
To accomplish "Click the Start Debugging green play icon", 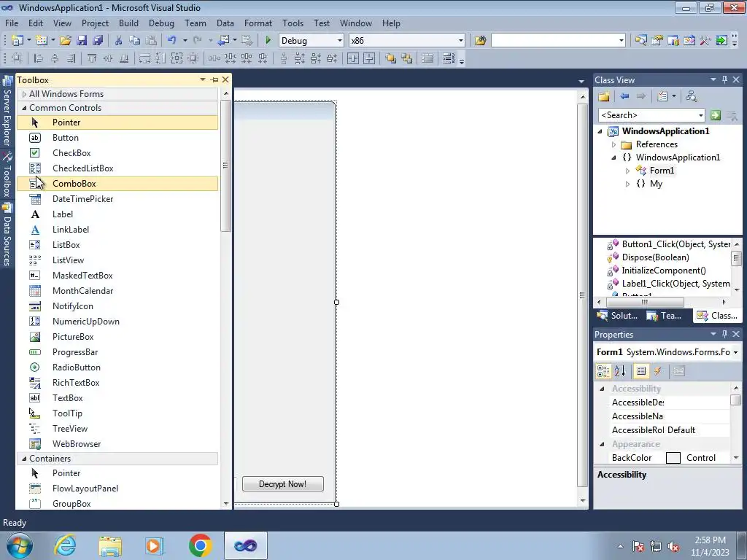I will (x=268, y=41).
